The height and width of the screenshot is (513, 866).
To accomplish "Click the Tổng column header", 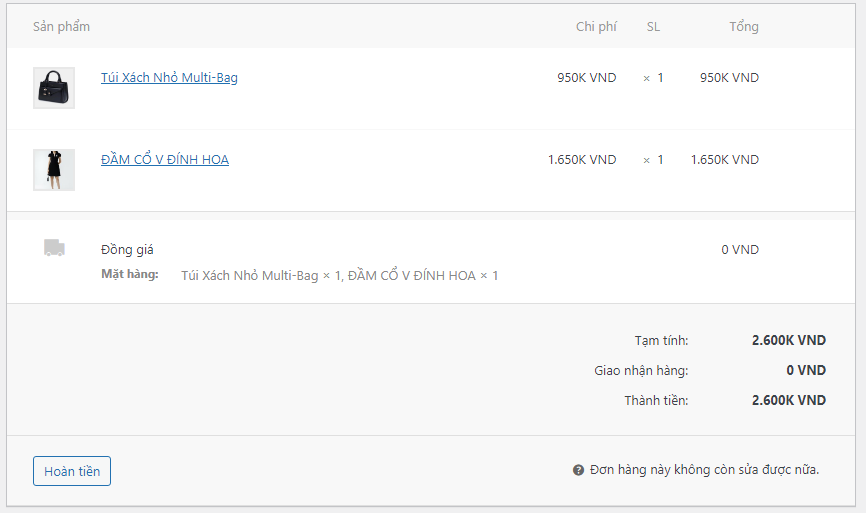I will [x=743, y=26].
